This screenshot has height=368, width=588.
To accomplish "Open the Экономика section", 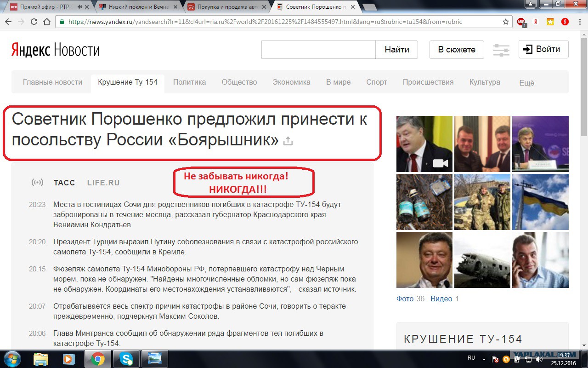I will pyautogui.click(x=291, y=82).
